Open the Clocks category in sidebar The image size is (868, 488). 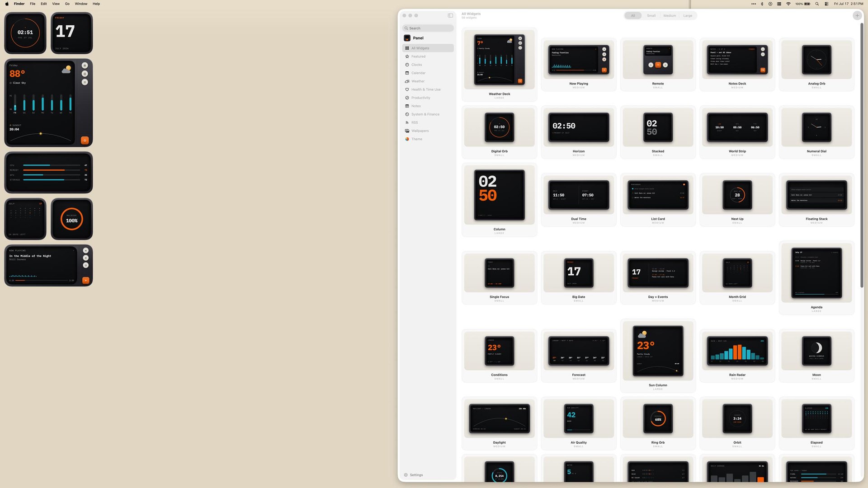point(428,65)
